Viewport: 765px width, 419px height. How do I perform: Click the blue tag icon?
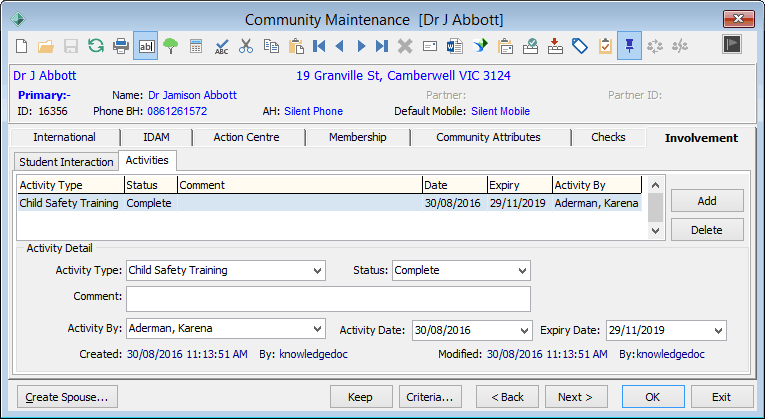tap(580, 46)
